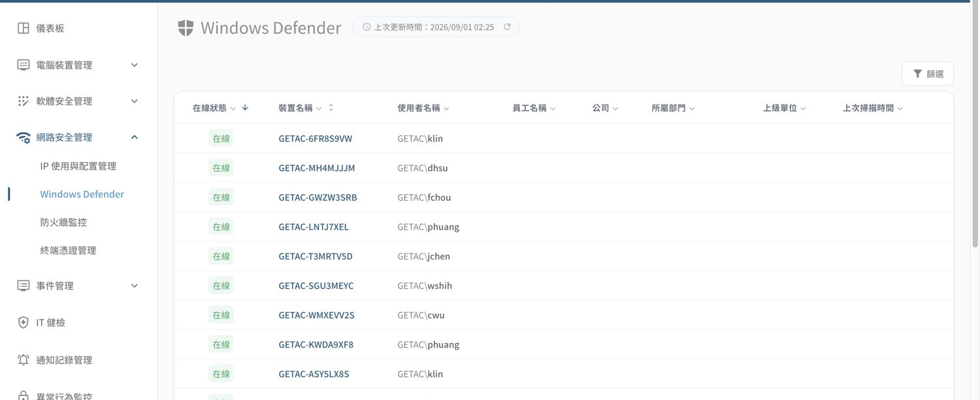Click user name GETAC\fchou
980x400 pixels.
(x=424, y=197)
